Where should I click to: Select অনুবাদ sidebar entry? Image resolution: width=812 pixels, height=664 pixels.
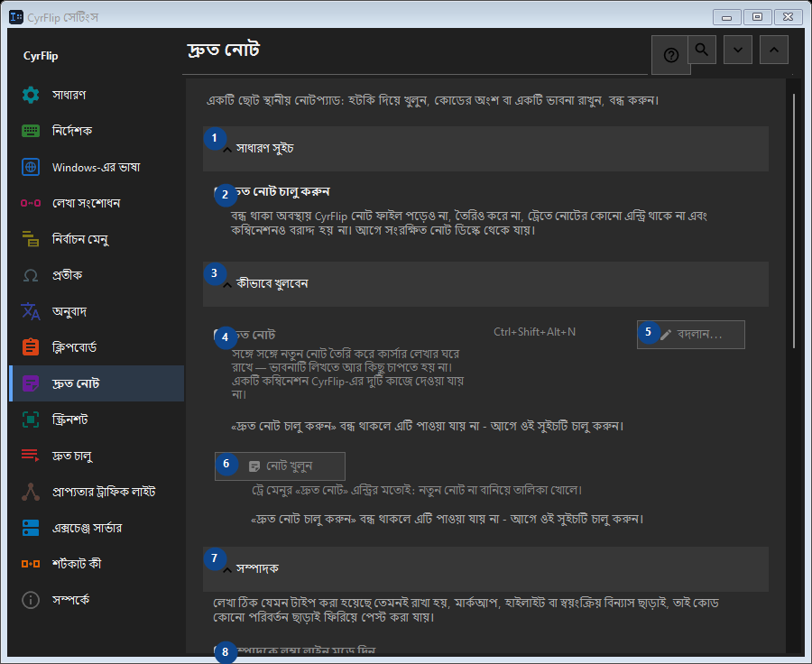tap(97, 311)
